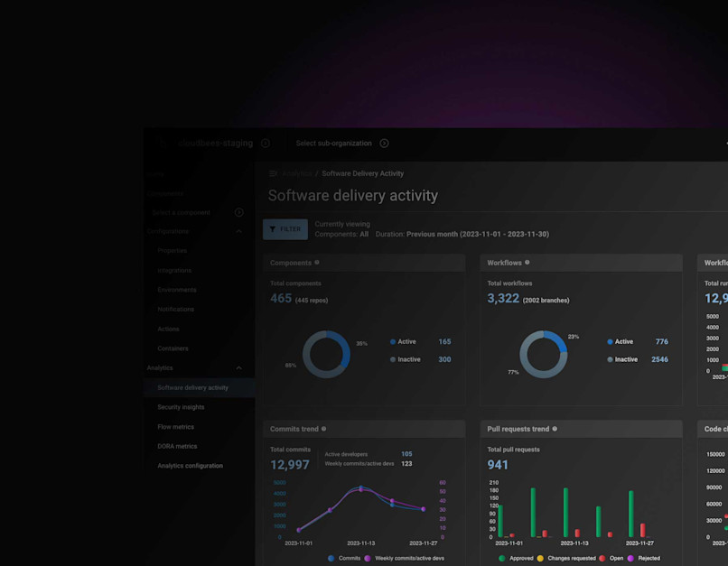Click the Software Delivery Activity breadcrumb link
Viewport: 728px width, 566px height.
click(363, 173)
